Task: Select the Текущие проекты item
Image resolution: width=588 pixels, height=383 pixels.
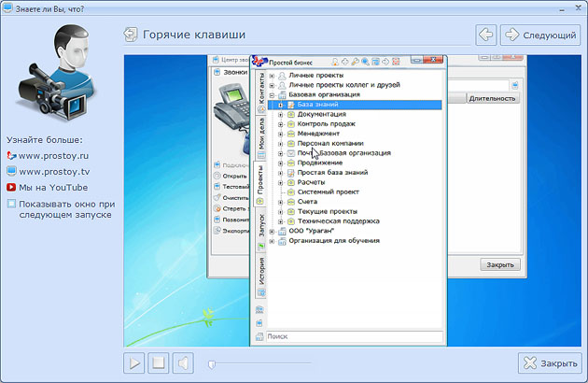Action: pyautogui.click(x=328, y=211)
